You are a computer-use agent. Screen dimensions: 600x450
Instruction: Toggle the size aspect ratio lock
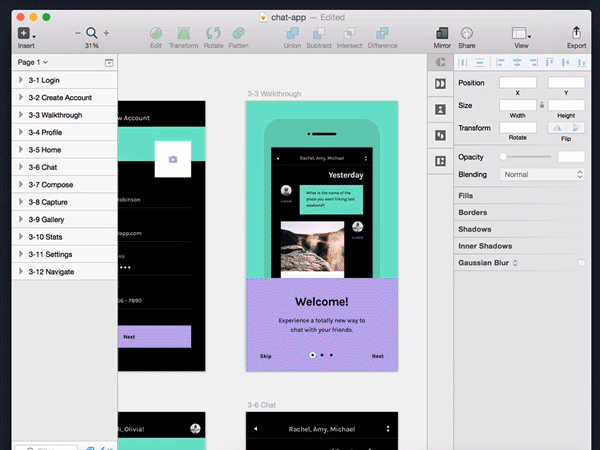coord(542,104)
